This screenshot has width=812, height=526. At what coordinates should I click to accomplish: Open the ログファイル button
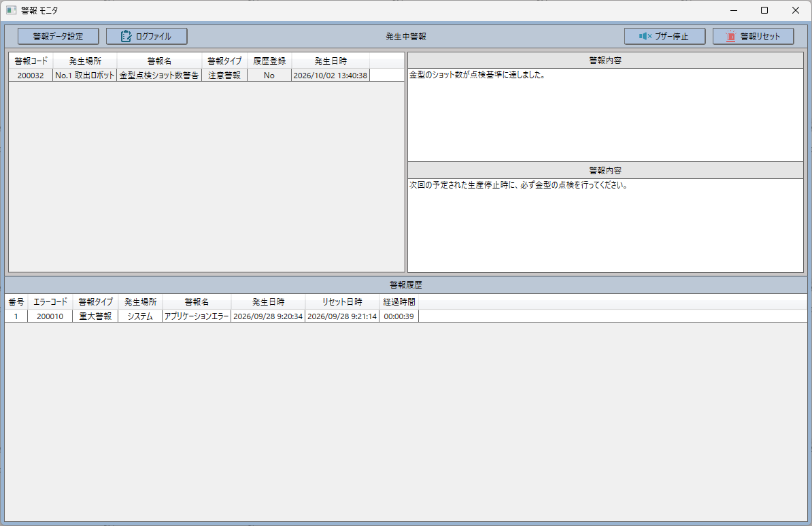(x=146, y=36)
